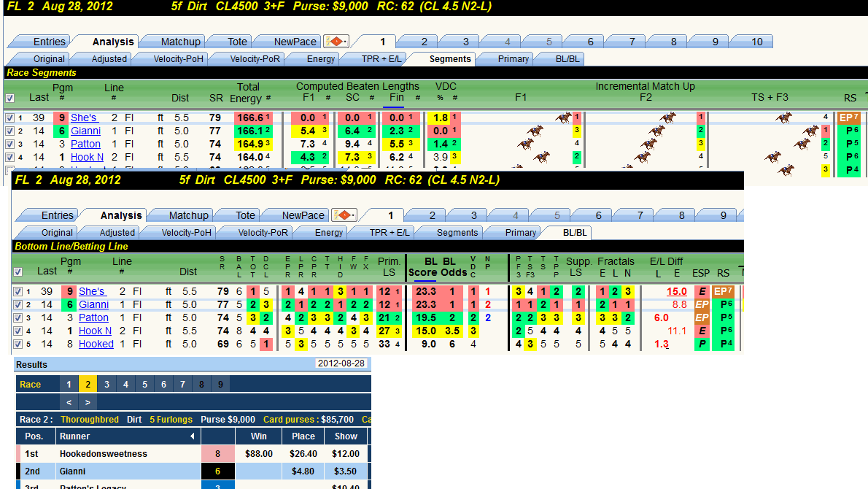
Task: Go to next race with > button
Action: [x=88, y=403]
